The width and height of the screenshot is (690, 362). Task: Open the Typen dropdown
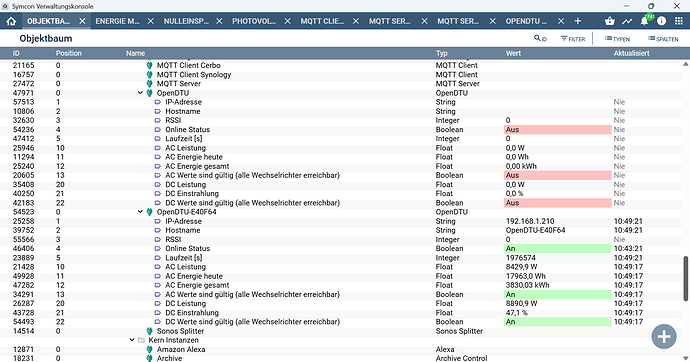tap(617, 39)
